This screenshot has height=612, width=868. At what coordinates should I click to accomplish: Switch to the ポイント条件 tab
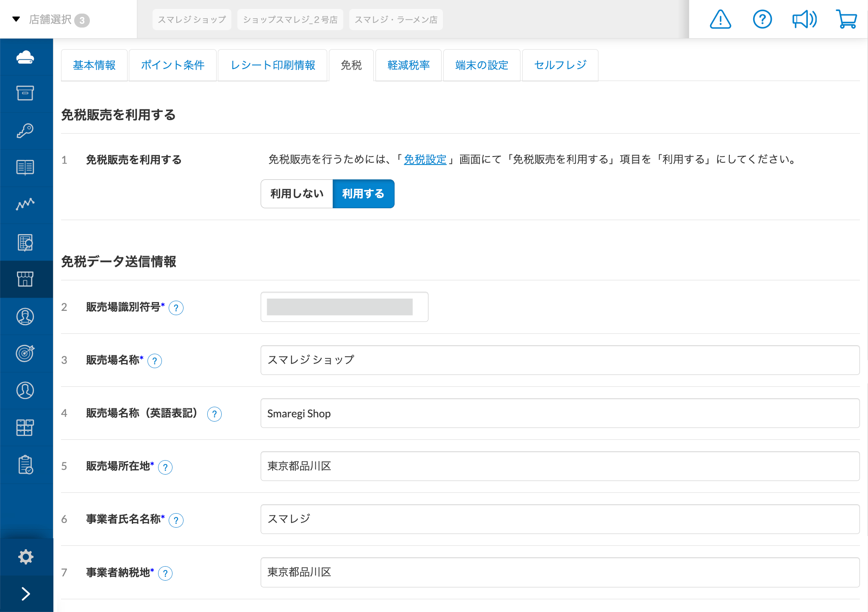pyautogui.click(x=172, y=65)
